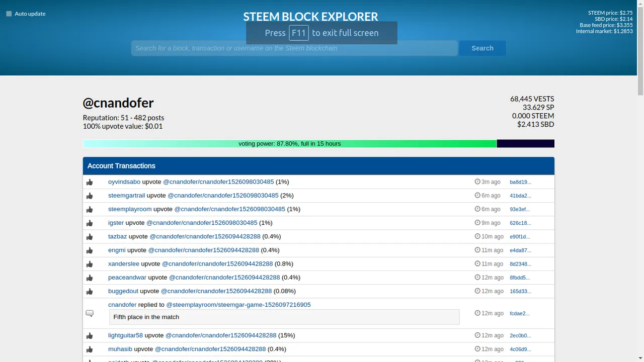Click the clock icon beside 10m ago
Viewport: 644px width, 362px height.
point(477,236)
